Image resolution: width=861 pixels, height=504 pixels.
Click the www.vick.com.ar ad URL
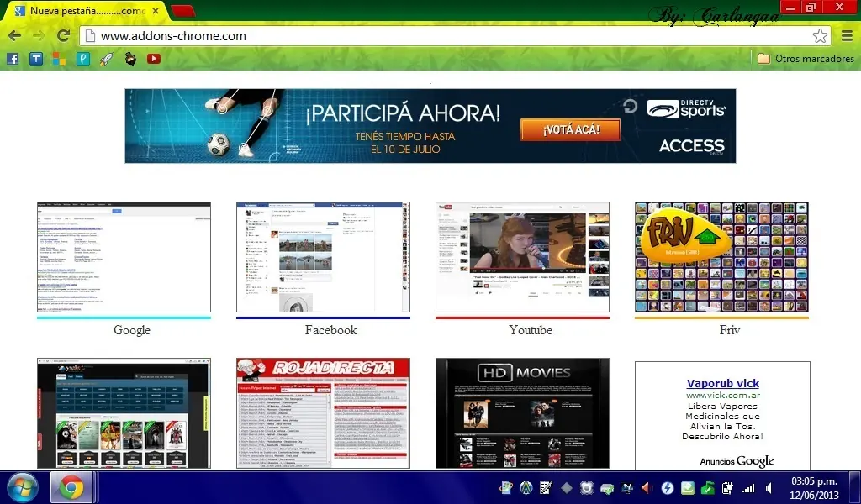722,395
